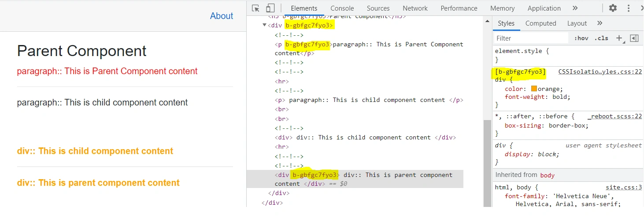The height and width of the screenshot is (218, 644).
Task: Click the body link in Inherited from
Action: coord(548,175)
